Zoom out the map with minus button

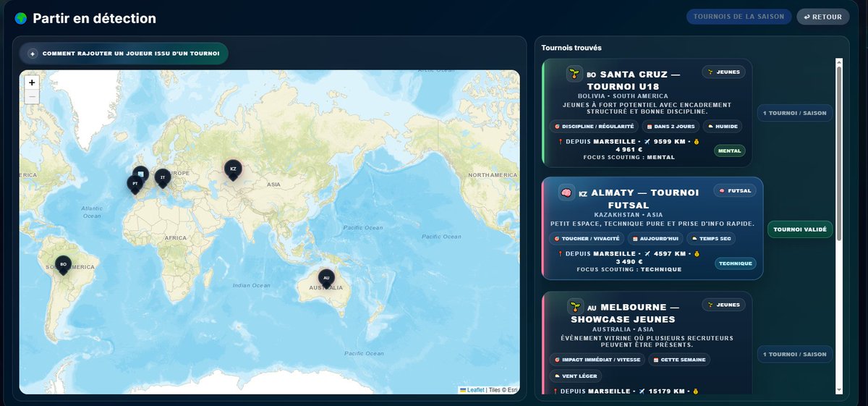pos(32,96)
